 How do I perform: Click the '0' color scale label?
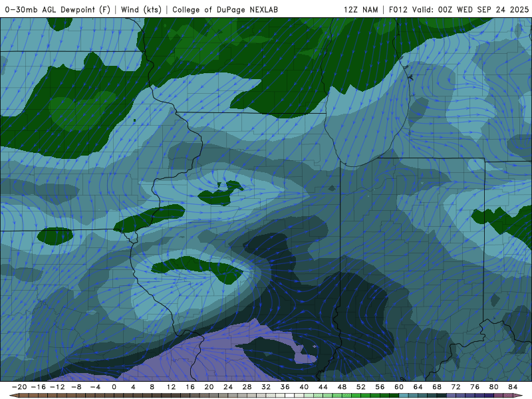pos(114,387)
